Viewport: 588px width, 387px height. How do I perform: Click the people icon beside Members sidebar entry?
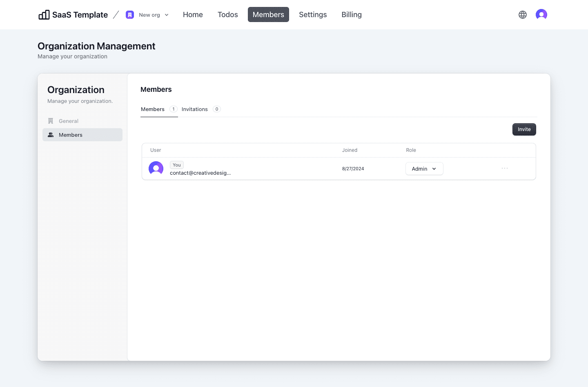(x=51, y=134)
